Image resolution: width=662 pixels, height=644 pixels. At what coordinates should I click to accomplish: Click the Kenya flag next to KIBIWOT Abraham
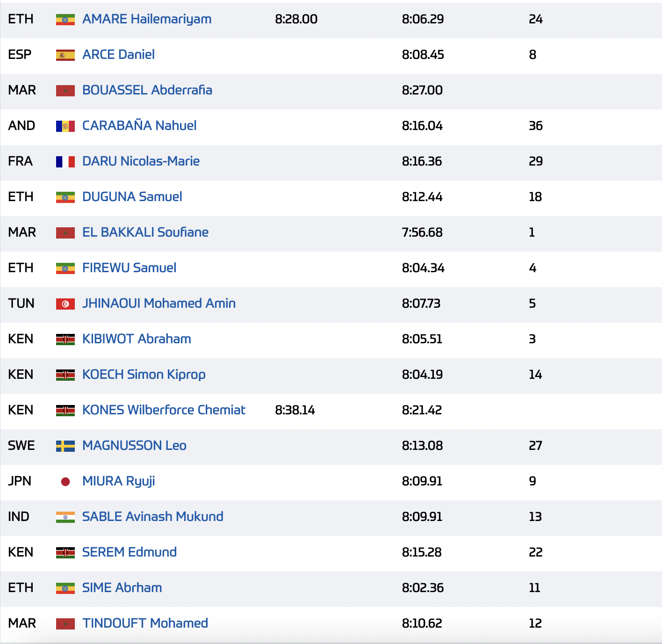65,340
